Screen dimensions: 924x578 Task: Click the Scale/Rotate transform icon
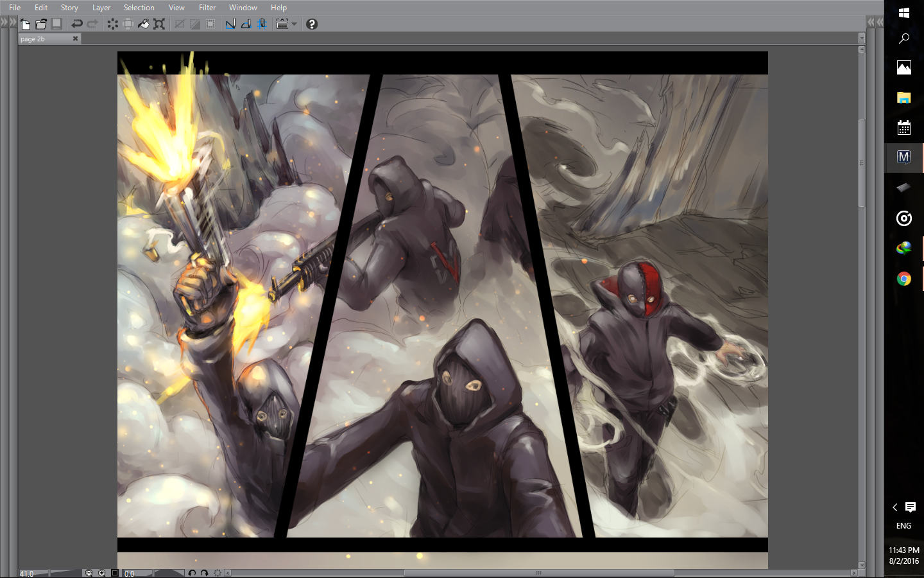pos(159,24)
